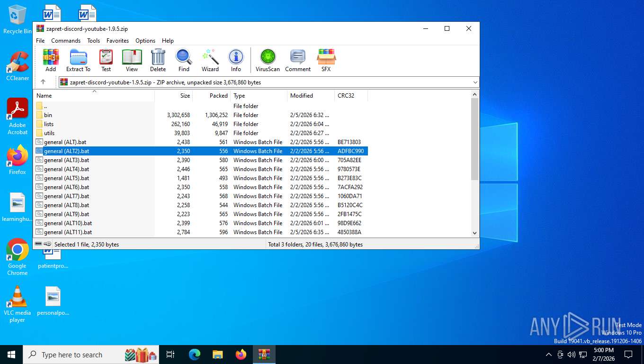The image size is (644, 364).
Task: Expand the archive path dropdown
Action: 475,82
